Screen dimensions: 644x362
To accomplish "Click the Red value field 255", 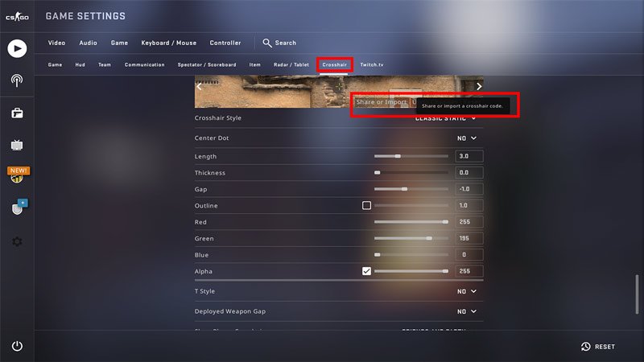I will click(x=469, y=222).
